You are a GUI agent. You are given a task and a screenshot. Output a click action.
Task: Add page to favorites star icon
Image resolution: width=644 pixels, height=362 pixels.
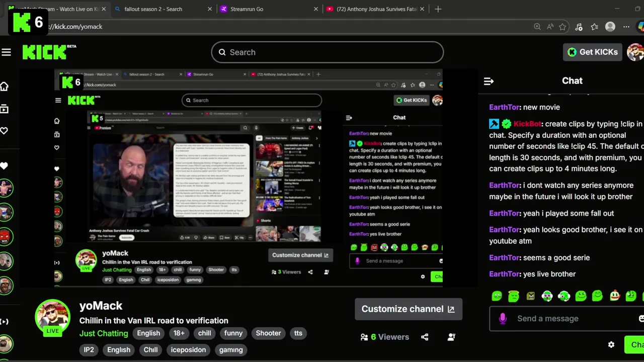pyautogui.click(x=562, y=27)
